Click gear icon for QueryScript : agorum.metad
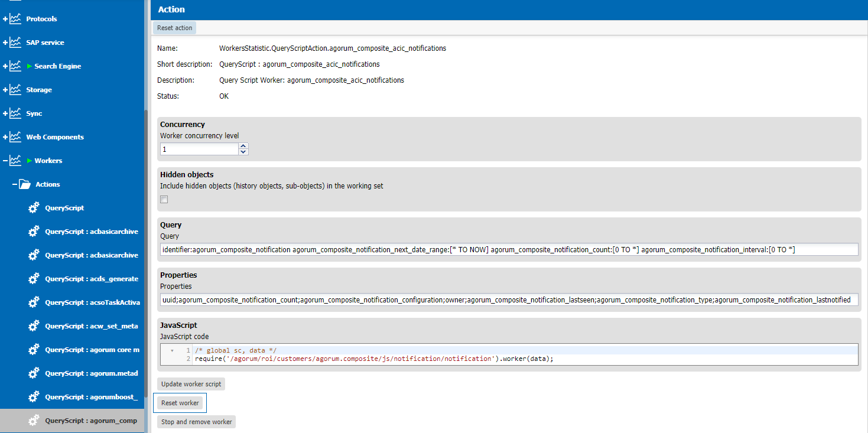Screen dimensions: 868x433 click(34, 373)
